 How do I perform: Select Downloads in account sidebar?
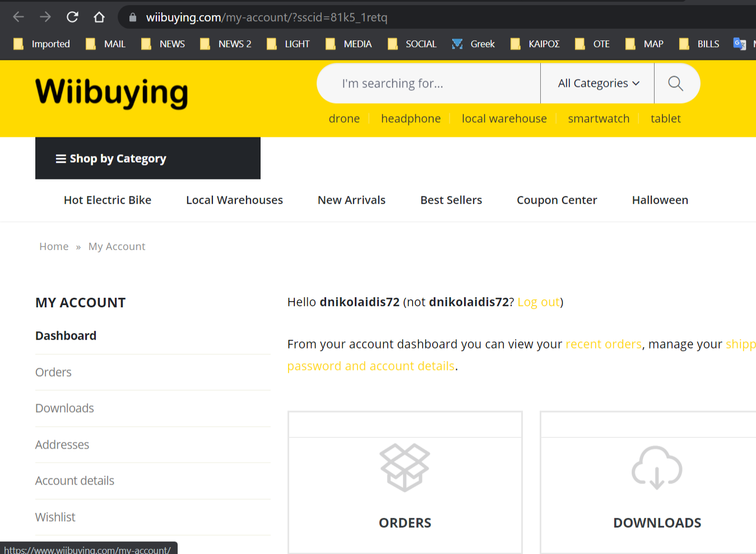64,408
